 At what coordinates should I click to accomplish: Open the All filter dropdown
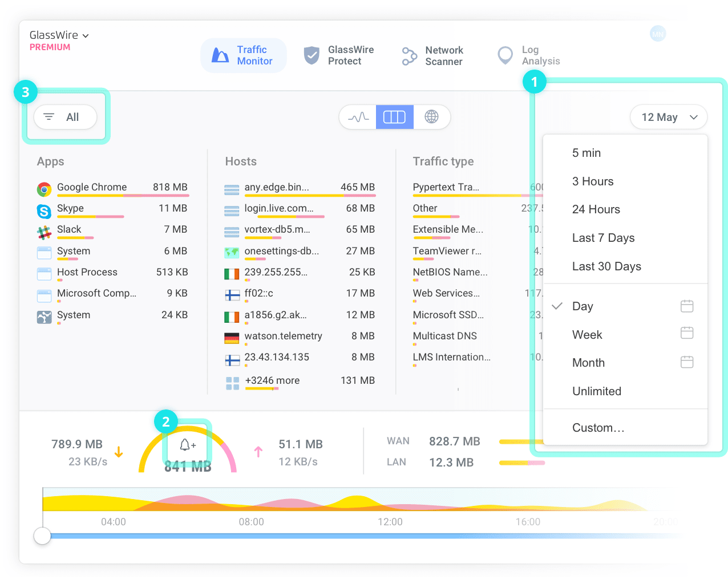tap(65, 117)
